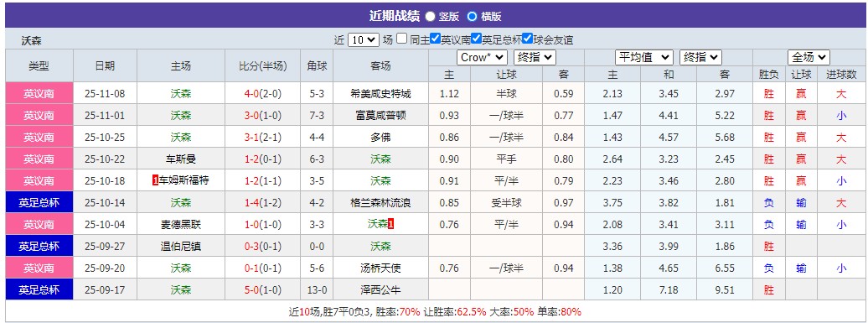Screen dimensions: 868x323
Task: Open 麦德黑联 home team link
Action: point(180,224)
